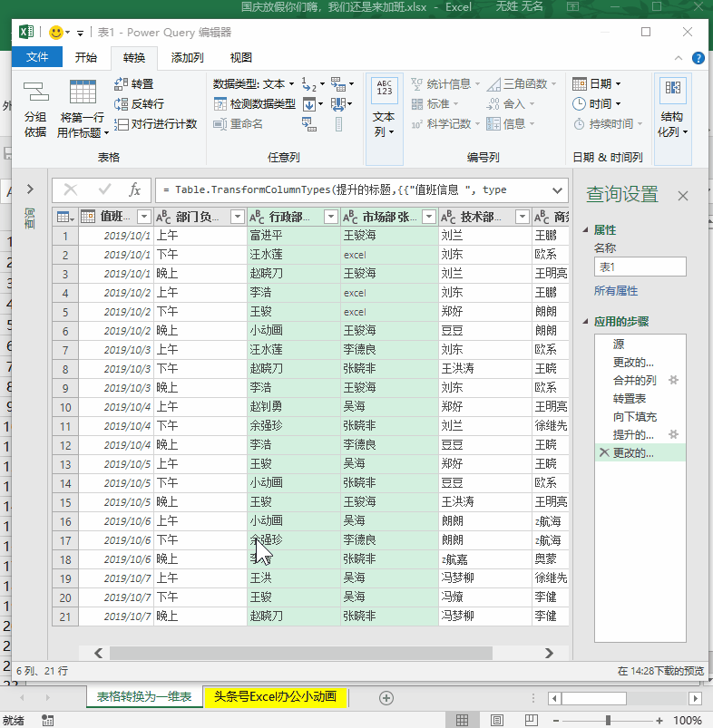Viewport: 713px width, 728px height.
Task: Expand the formula bar chevron
Action: click(x=557, y=190)
